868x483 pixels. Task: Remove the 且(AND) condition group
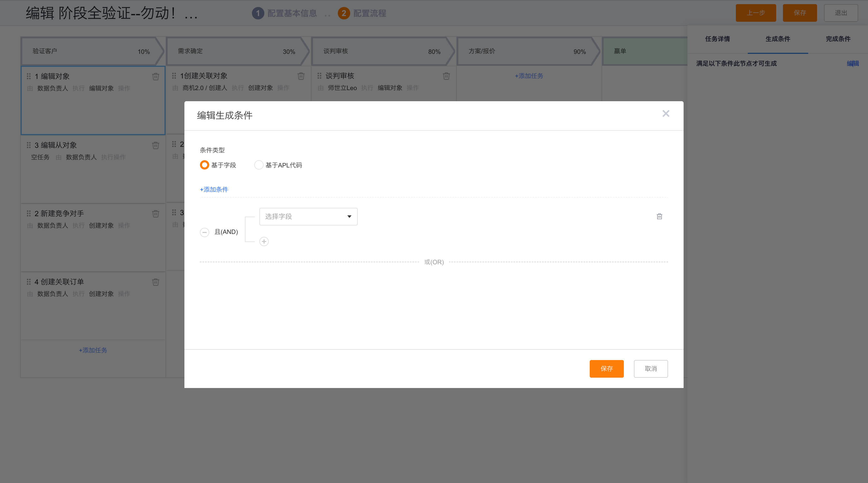pos(205,232)
